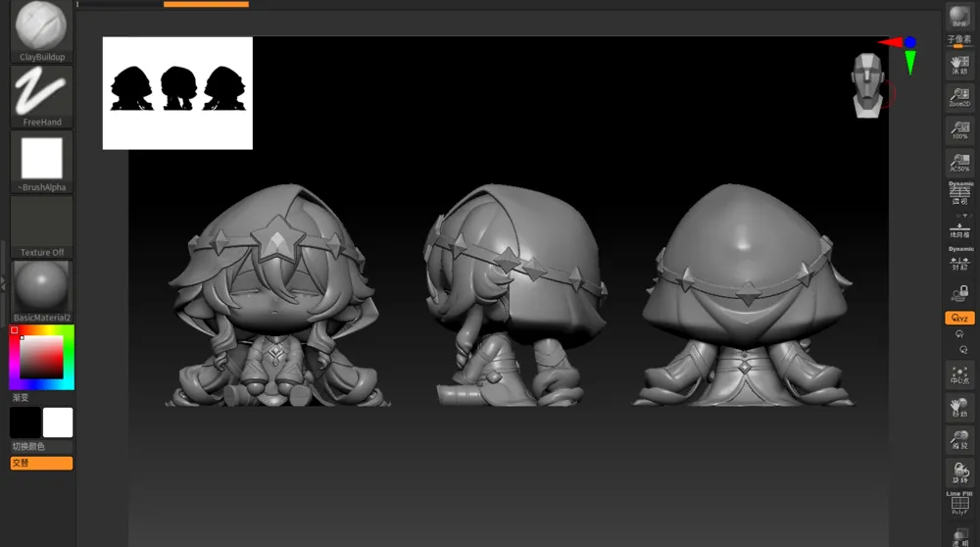Click the green Y axis cone
Screen dimensions: 980x547
(x=910, y=63)
